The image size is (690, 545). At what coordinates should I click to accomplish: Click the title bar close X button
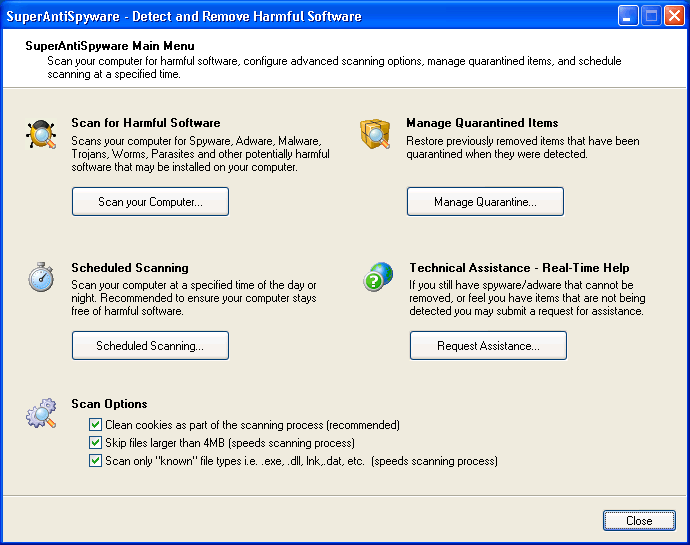(x=674, y=16)
